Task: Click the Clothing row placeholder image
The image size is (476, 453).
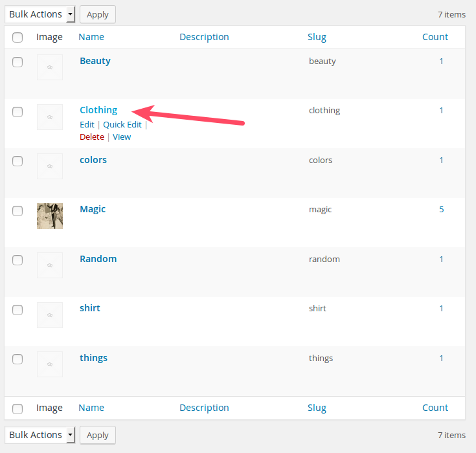Action: point(50,117)
